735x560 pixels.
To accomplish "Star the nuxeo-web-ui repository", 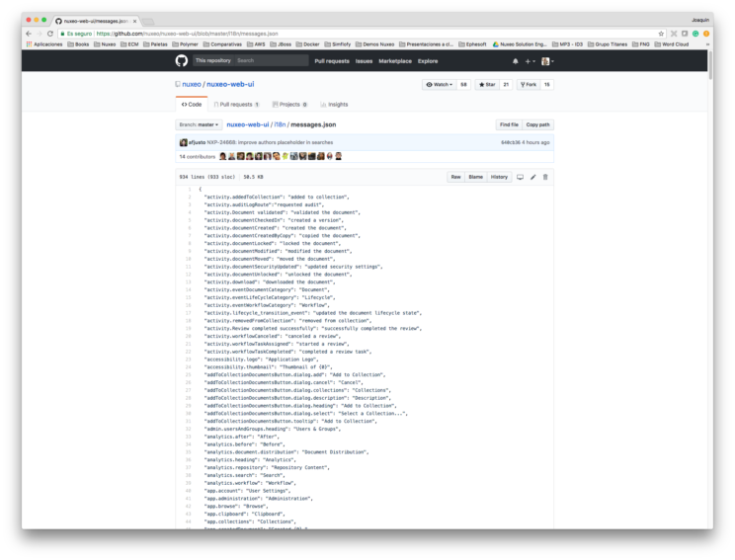I will [x=487, y=85].
